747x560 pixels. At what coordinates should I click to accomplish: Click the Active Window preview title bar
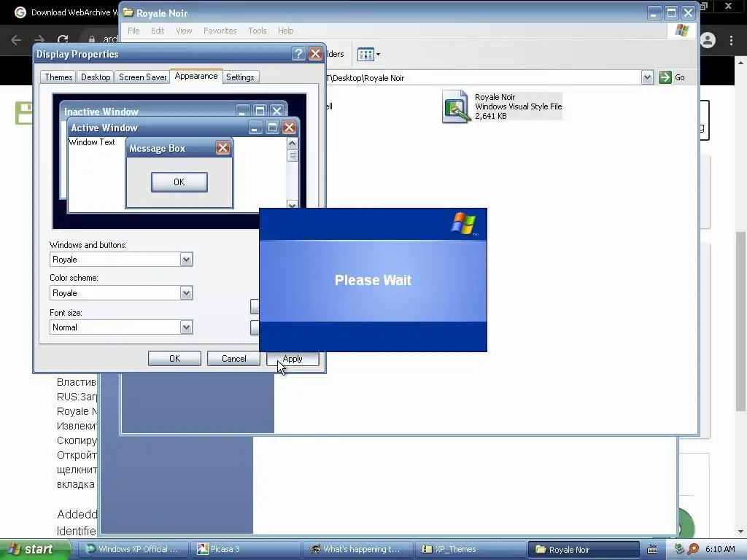click(x=183, y=128)
